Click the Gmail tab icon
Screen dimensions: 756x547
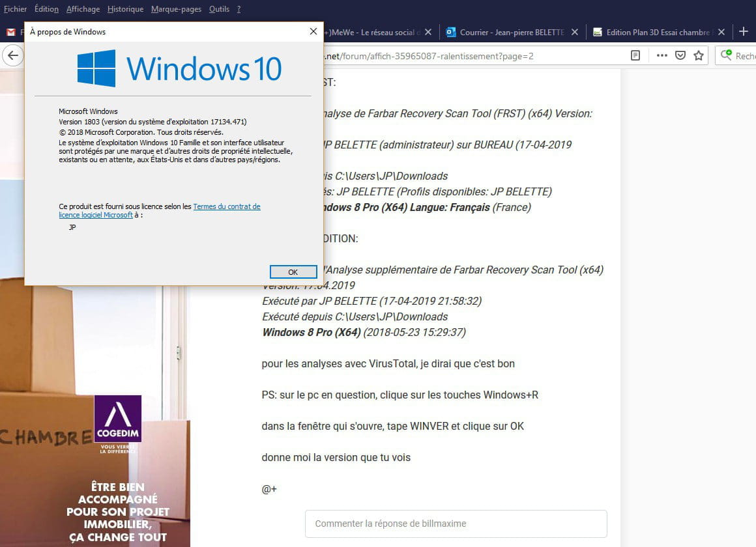point(11,33)
